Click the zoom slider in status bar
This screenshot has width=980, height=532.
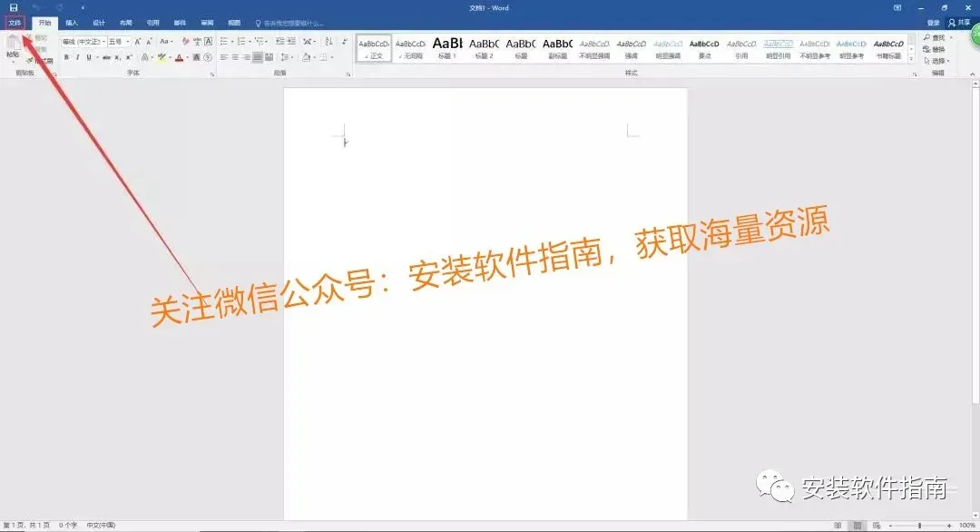(x=919, y=526)
